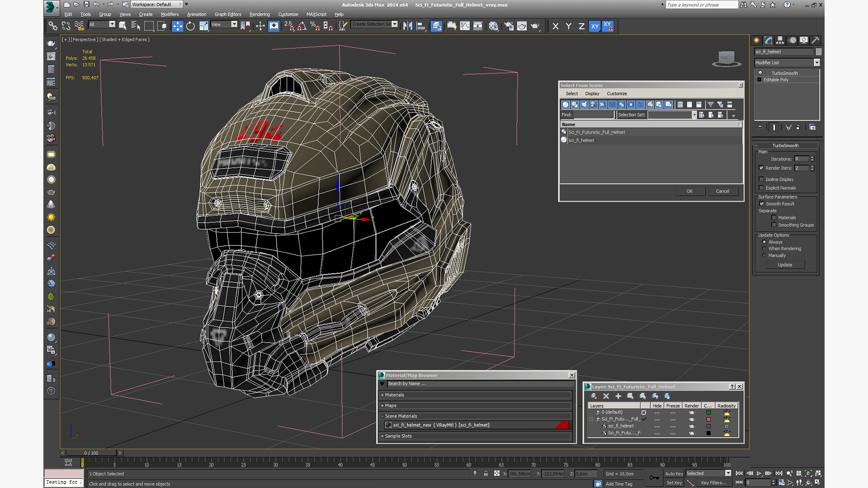Restrict to Z axis button
The image size is (868, 488).
point(581,26)
